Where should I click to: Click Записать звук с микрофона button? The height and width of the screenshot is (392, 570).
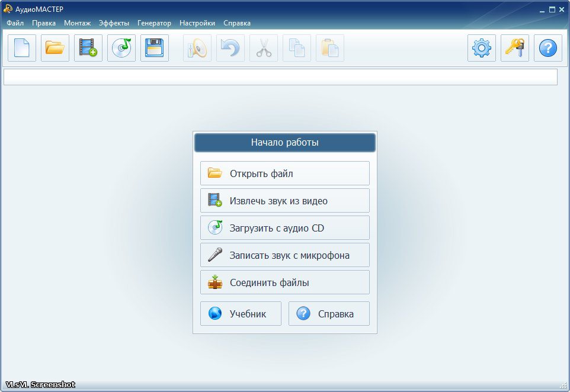[284, 255]
